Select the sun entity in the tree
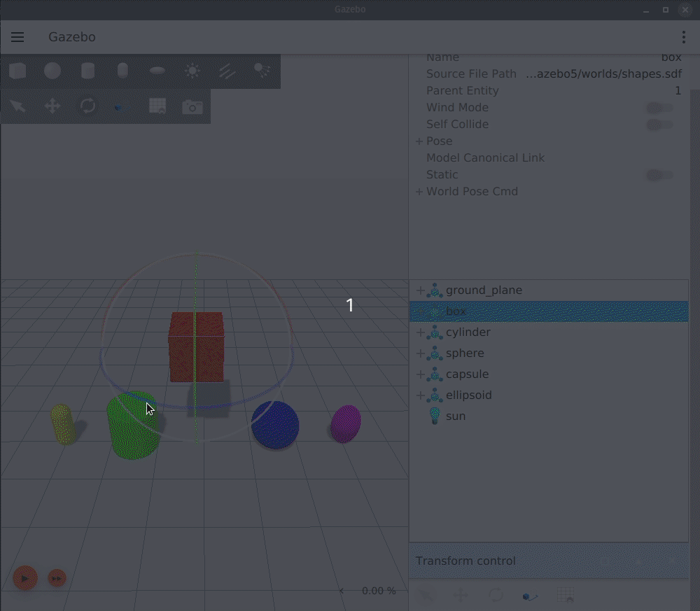700x611 pixels. click(455, 416)
